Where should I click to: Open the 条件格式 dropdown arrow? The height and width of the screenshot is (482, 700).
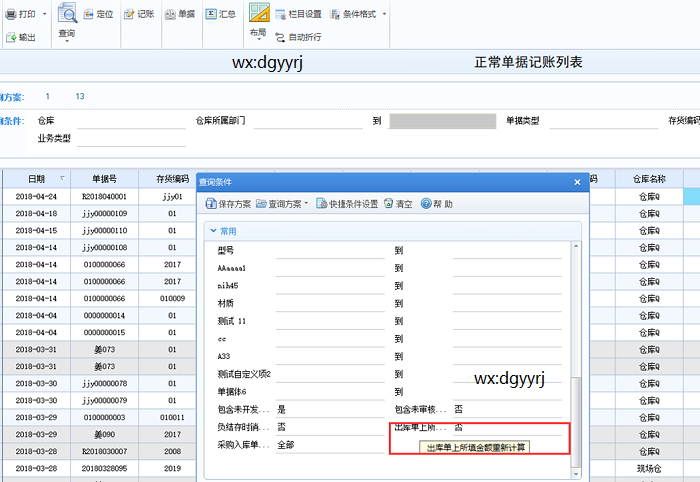(x=384, y=14)
